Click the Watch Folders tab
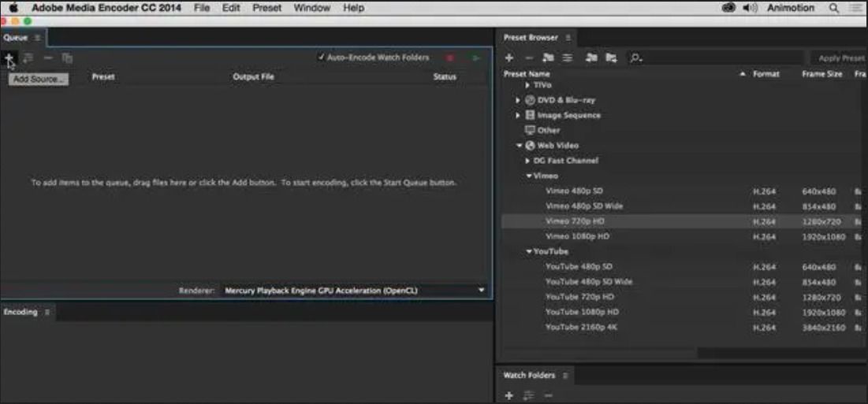 click(x=529, y=376)
